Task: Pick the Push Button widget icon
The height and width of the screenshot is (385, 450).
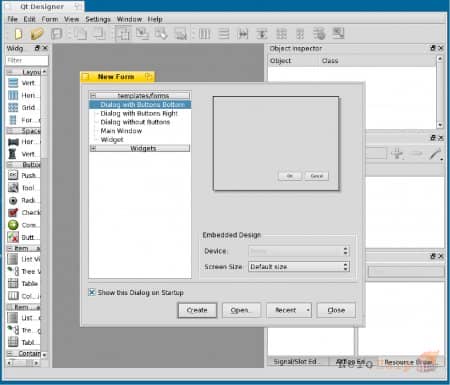Action: [13, 175]
